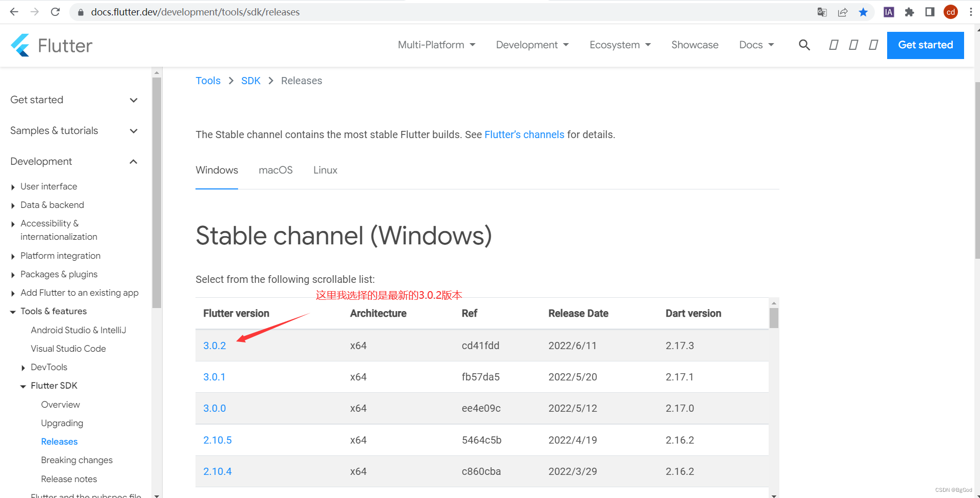980x498 pixels.
Task: Toggle the bookmark star icon
Action: 863,12
